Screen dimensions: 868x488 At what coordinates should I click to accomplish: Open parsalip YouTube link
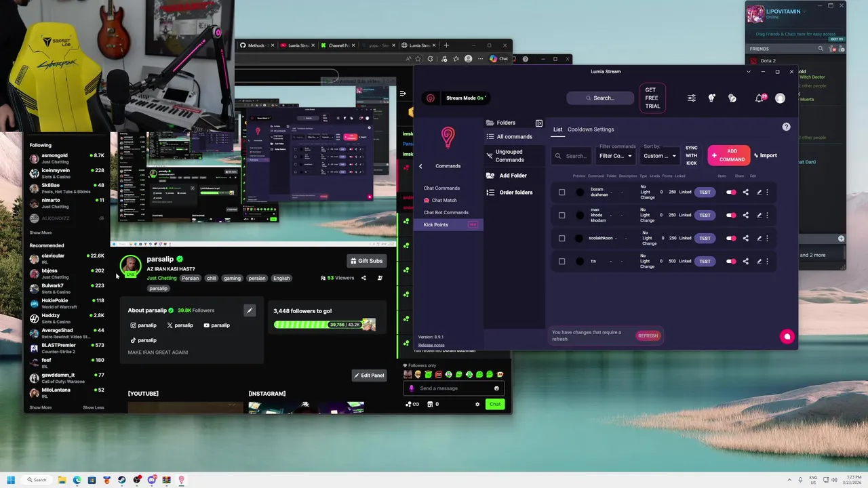(x=216, y=325)
